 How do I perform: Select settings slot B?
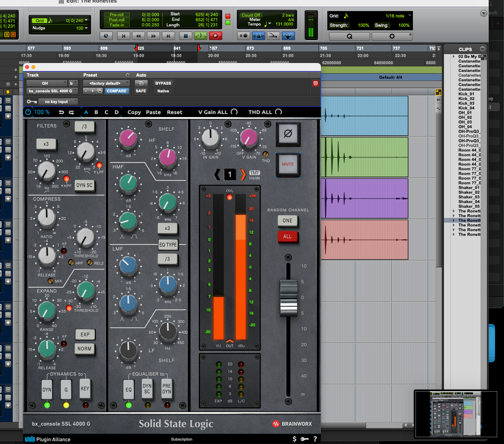pos(96,112)
